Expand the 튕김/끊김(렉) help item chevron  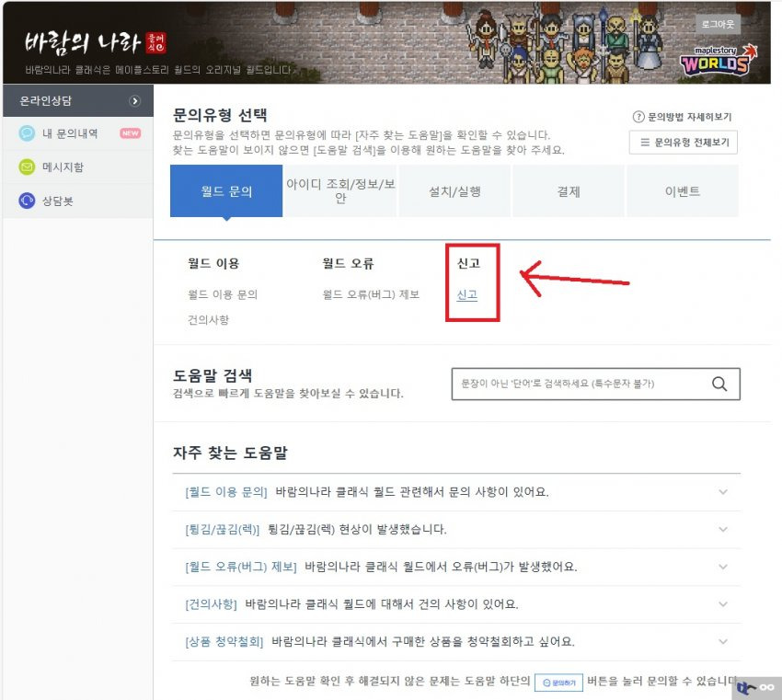(722, 530)
